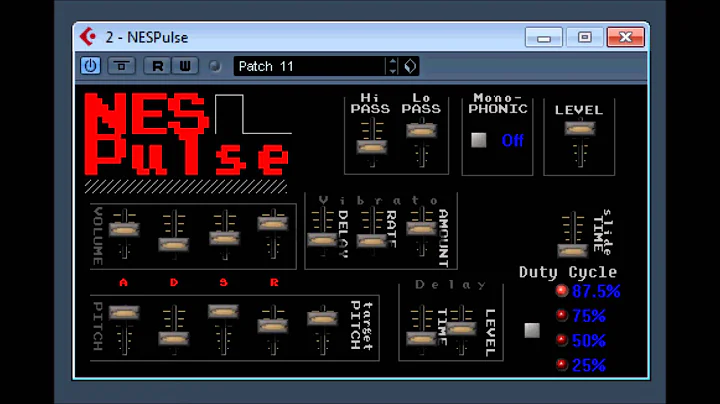This screenshot has height=404, width=720.
Task: Click the Delay Level slider
Action: click(x=461, y=329)
